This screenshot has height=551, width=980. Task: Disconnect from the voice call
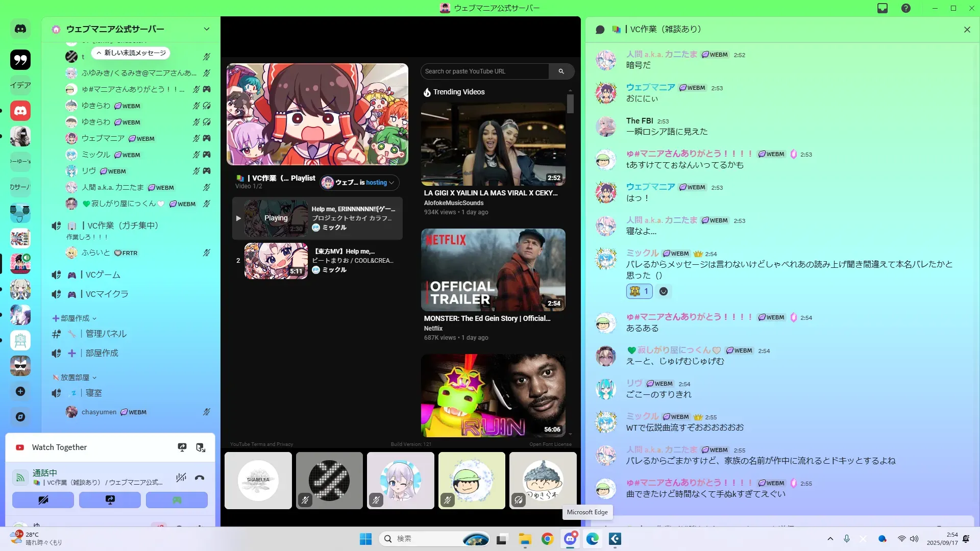[x=200, y=478]
